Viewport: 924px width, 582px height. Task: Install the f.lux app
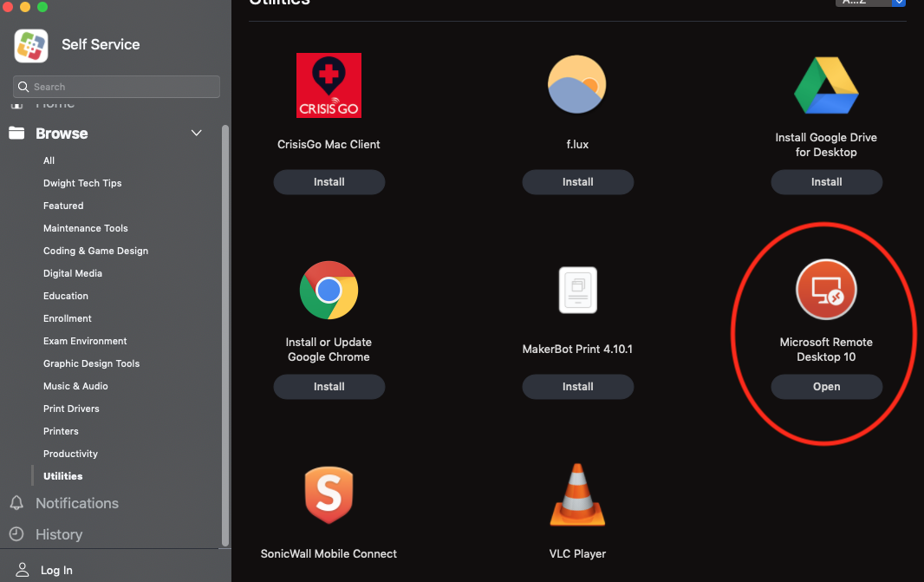(x=577, y=182)
